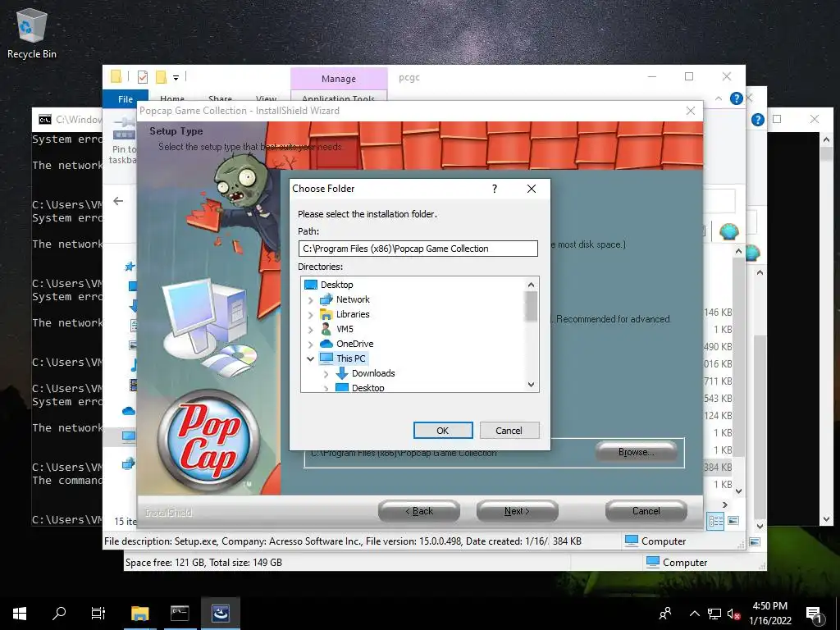The height and width of the screenshot is (630, 840).
Task: Click the muted volume icon in tray
Action: (x=733, y=614)
